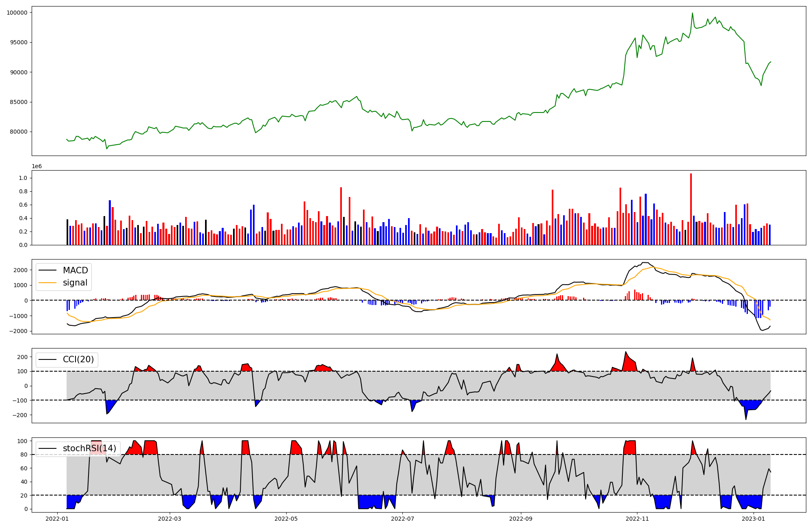
Task: Click the CCI(20) legend entry
Action: tap(78, 359)
